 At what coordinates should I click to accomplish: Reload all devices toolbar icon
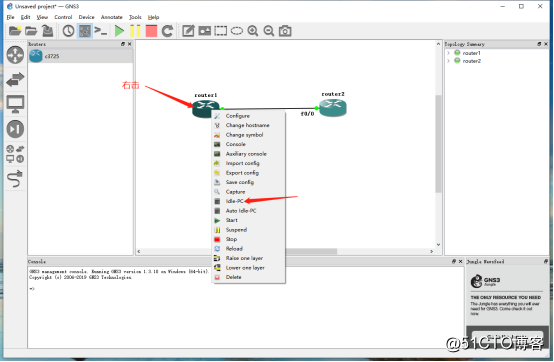click(167, 31)
